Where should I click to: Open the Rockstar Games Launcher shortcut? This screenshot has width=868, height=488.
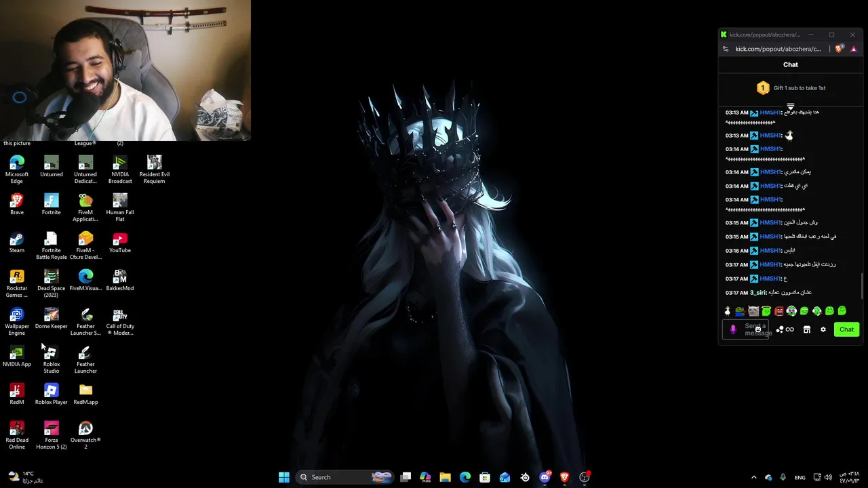point(17,283)
